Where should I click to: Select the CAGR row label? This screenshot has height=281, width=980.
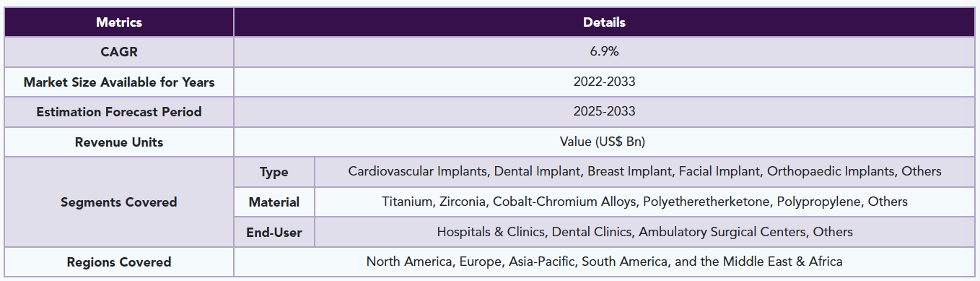(x=119, y=52)
